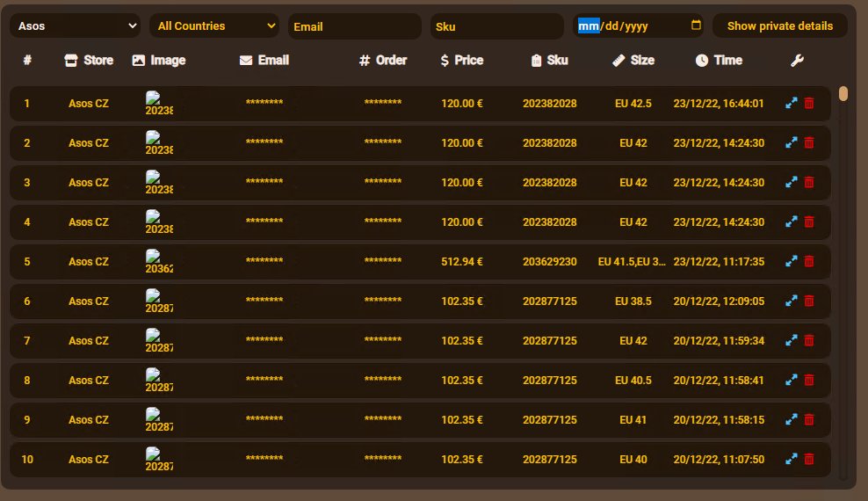Image resolution: width=868 pixels, height=501 pixels.
Task: Delete row 10 order with trash icon
Action: [x=809, y=460]
